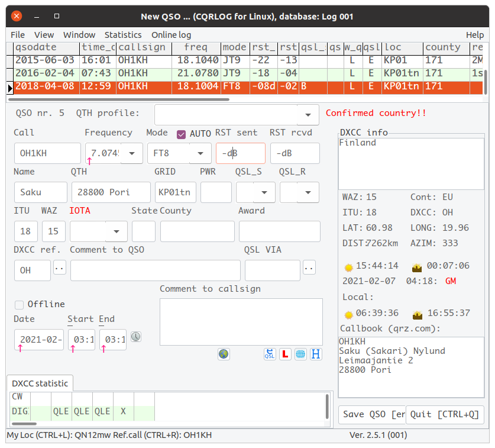The width and height of the screenshot is (495, 448).
Task: Click the QSO table vertical scrollbar
Action: [x=485, y=82]
